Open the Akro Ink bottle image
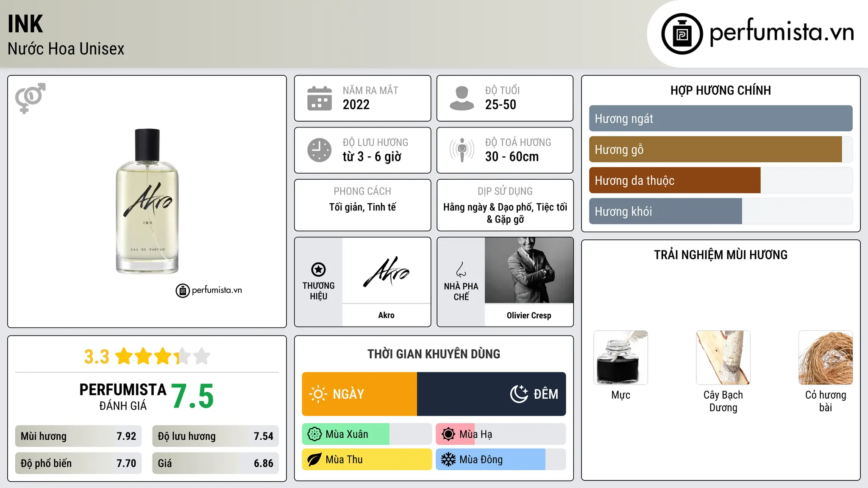 coord(147,201)
